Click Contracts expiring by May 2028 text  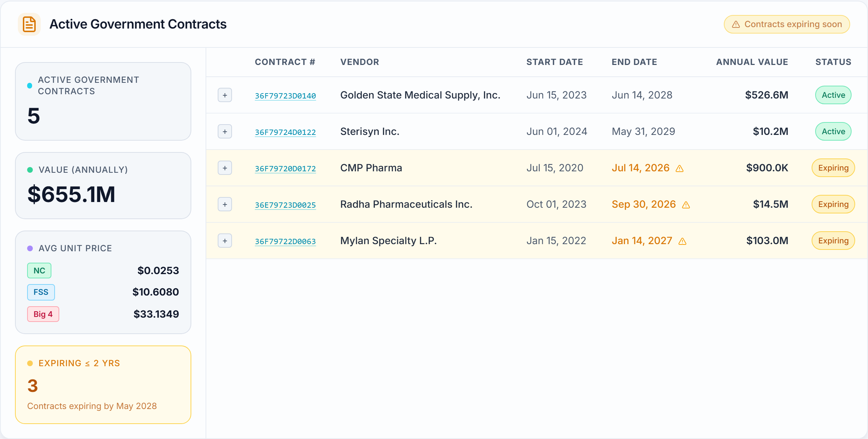click(x=92, y=406)
